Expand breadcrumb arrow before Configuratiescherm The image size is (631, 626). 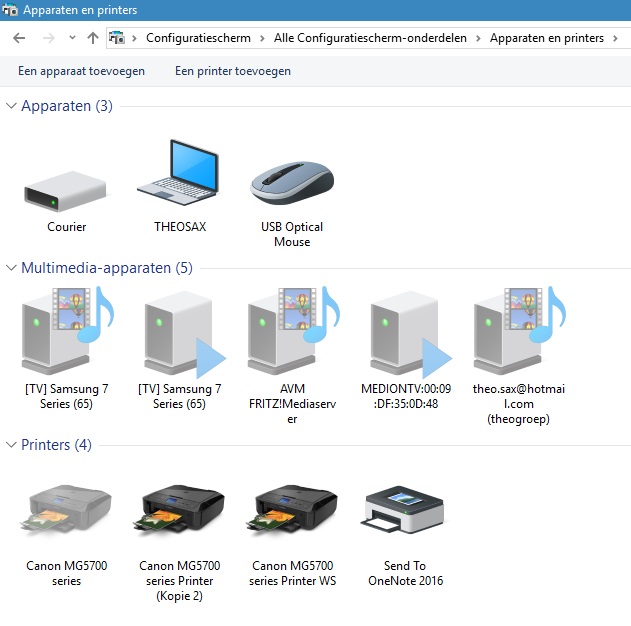point(135,38)
